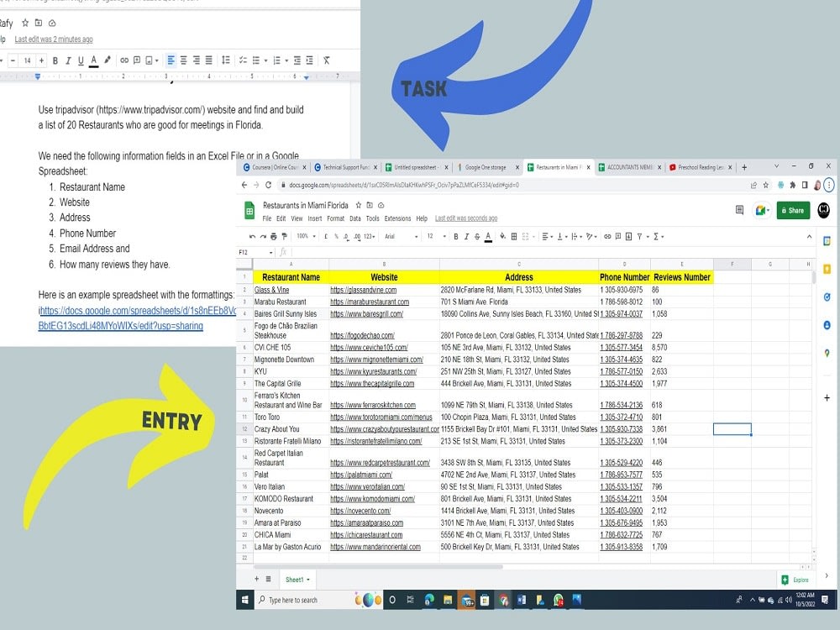Open the Data menu in Sheets
The height and width of the screenshot is (630, 840).
click(x=355, y=218)
